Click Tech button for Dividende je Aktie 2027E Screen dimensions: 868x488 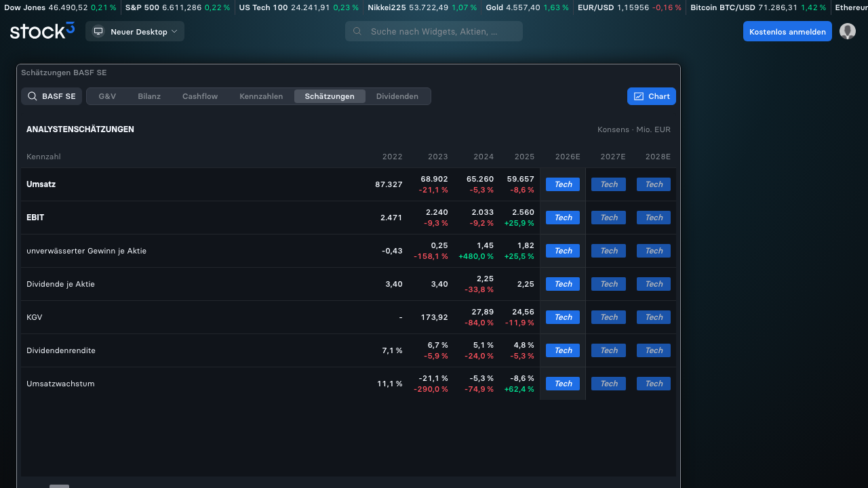click(x=608, y=284)
